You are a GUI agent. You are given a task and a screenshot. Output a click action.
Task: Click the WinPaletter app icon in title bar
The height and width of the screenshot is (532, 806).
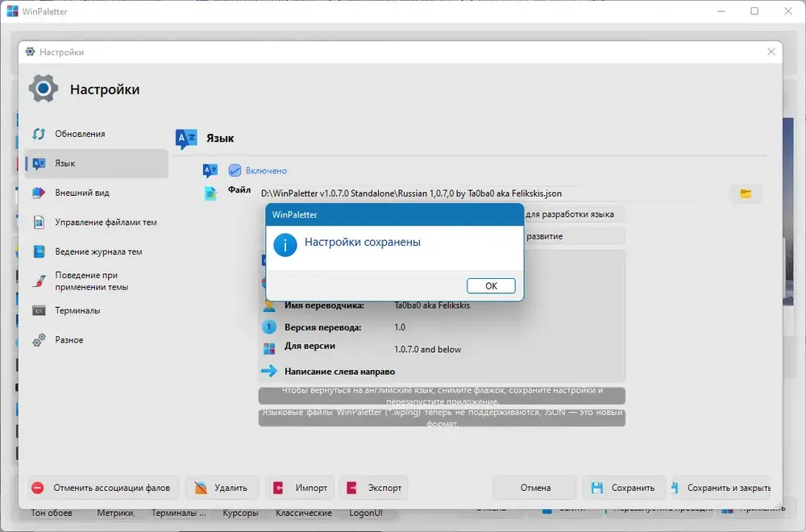[12, 11]
